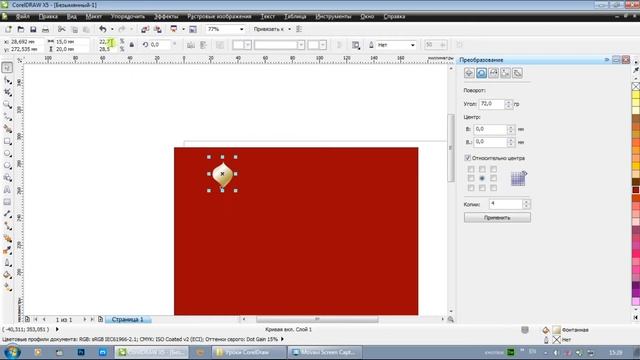
Task: Click the Undo arrow icon
Action: [x=103, y=29]
